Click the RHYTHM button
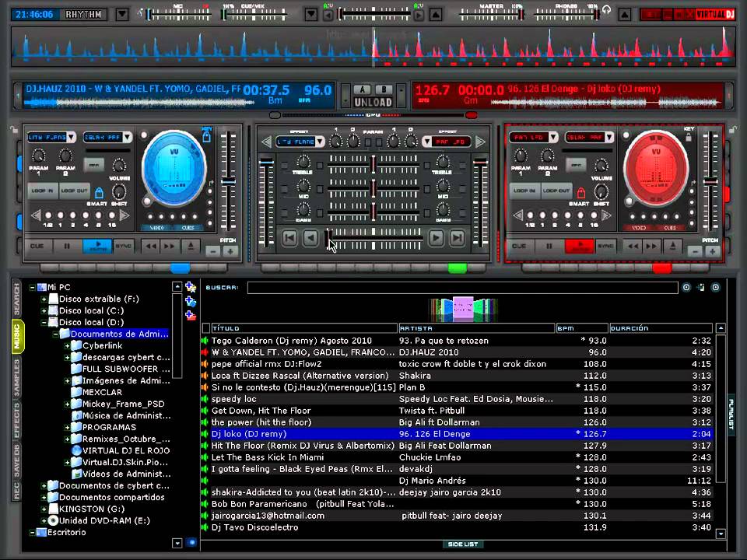 [x=84, y=14]
